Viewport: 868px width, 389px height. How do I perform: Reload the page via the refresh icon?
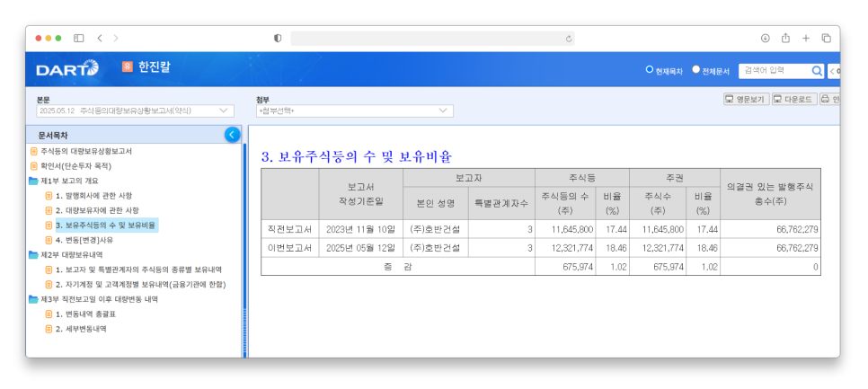pos(568,39)
